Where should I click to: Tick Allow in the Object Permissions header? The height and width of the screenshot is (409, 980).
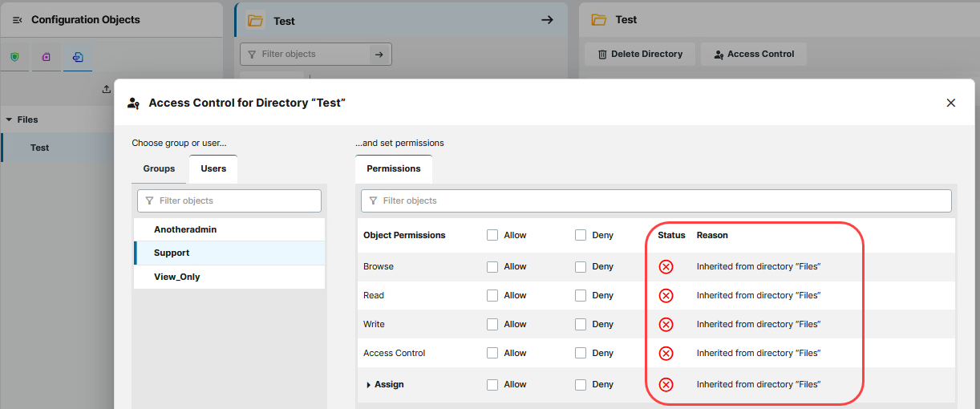(x=492, y=236)
